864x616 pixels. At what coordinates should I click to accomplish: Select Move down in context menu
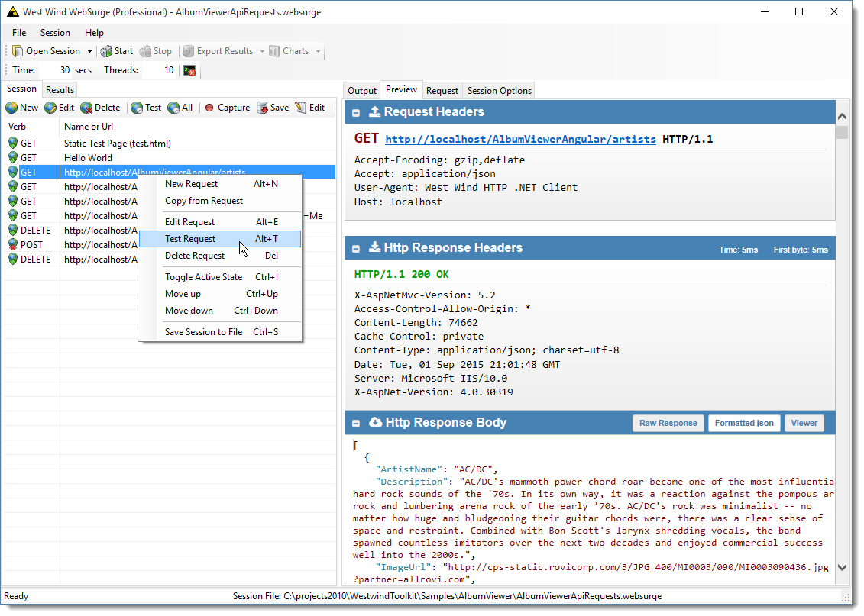[220, 311]
